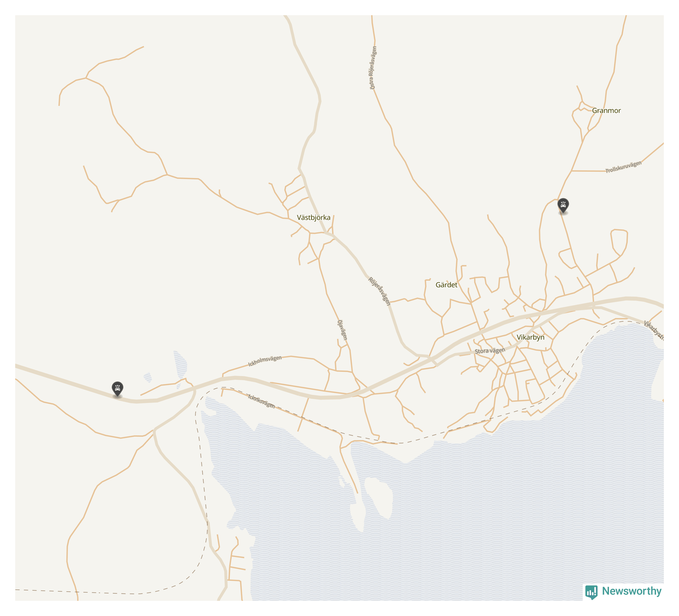Screen dimensions: 679x616
Task: Open the Newsworthy text link
Action: (x=631, y=591)
